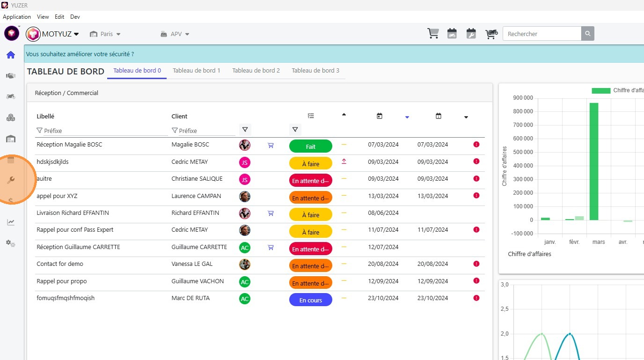The height and width of the screenshot is (360, 644).
Task: Click the handshake icon in sidebar
Action: pos(11,76)
